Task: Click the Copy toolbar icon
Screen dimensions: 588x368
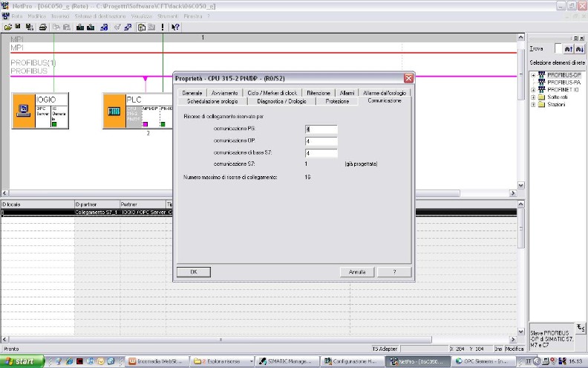Action: (56, 27)
